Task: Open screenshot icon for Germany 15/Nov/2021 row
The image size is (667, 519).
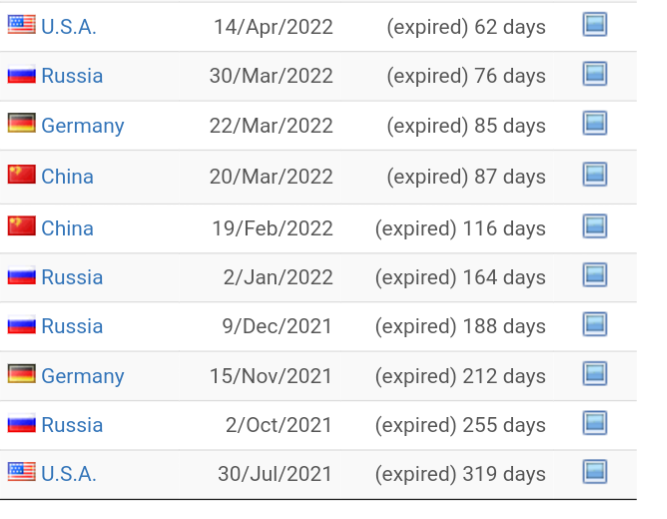Action: tap(594, 374)
